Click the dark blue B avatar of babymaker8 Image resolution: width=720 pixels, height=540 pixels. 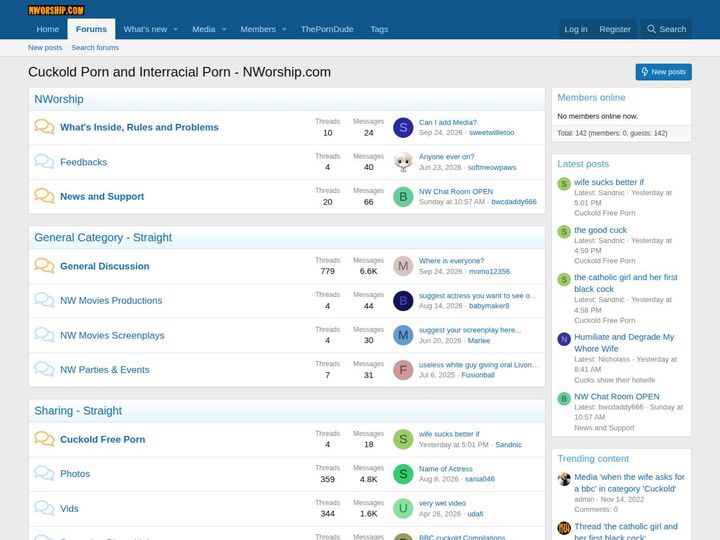[403, 301]
